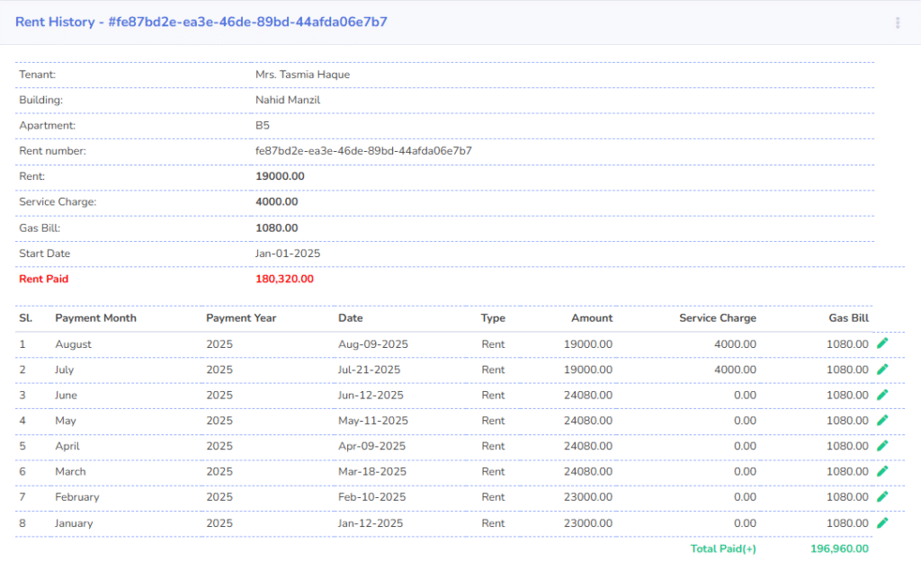Click building name Nahid Manzil
921x588 pixels.
coord(288,100)
